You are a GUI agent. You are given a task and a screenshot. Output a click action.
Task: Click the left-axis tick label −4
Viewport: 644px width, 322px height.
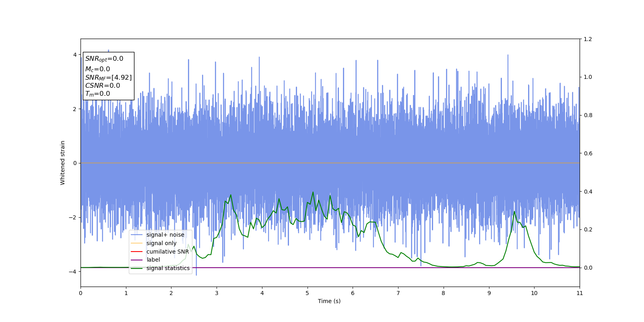coord(72,272)
